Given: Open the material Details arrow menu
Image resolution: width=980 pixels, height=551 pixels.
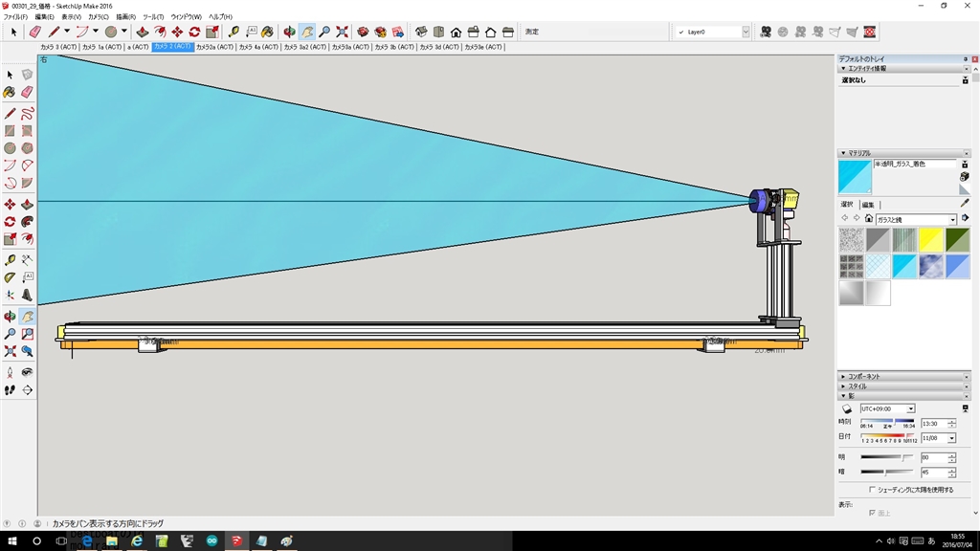Looking at the screenshot, I should pyautogui.click(x=965, y=219).
